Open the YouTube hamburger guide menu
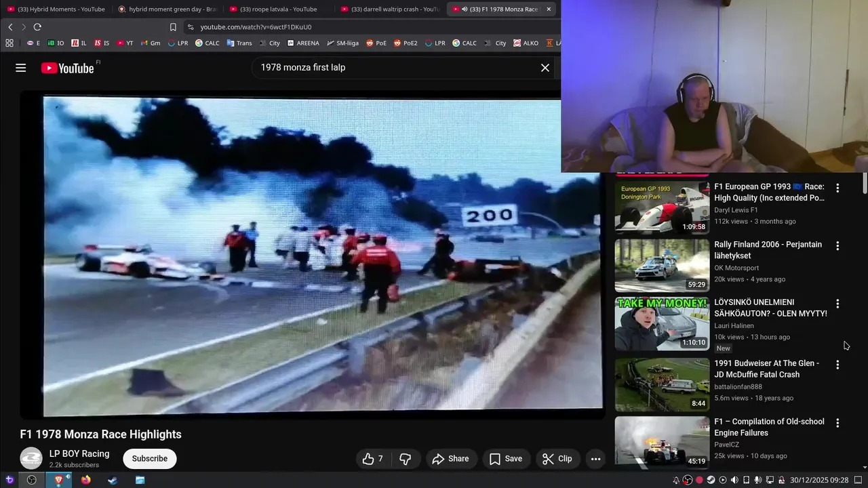This screenshot has width=868, height=488. [x=20, y=68]
